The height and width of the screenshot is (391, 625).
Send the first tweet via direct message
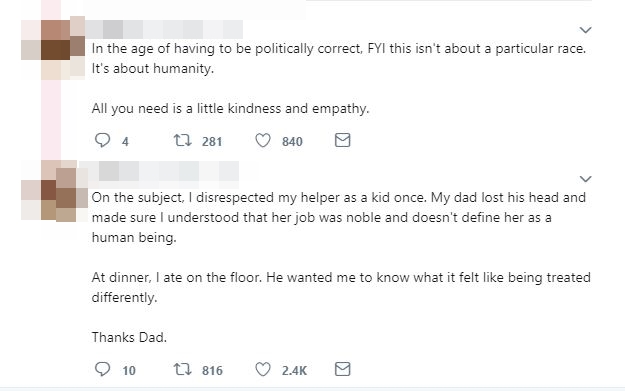(x=342, y=140)
